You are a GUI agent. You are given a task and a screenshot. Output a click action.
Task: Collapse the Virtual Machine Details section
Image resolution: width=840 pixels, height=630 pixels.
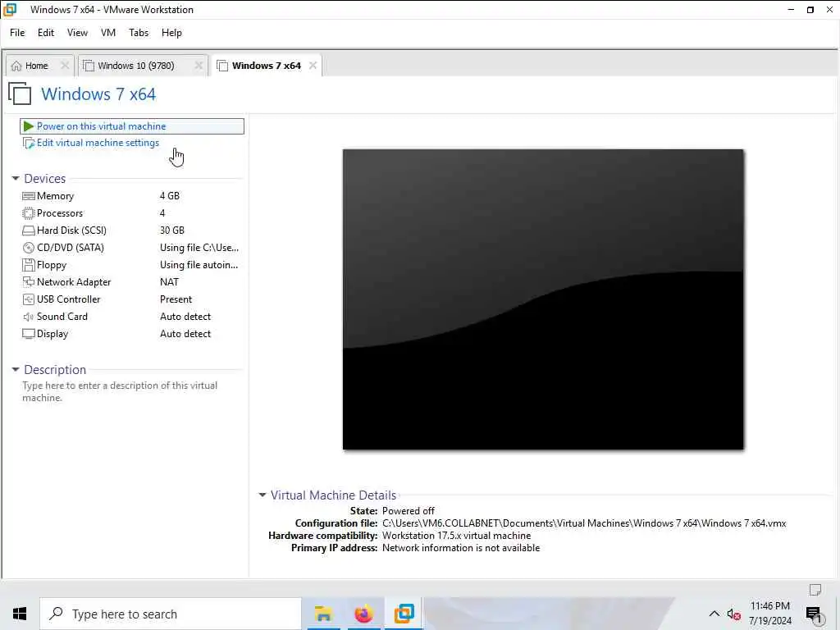click(262, 495)
